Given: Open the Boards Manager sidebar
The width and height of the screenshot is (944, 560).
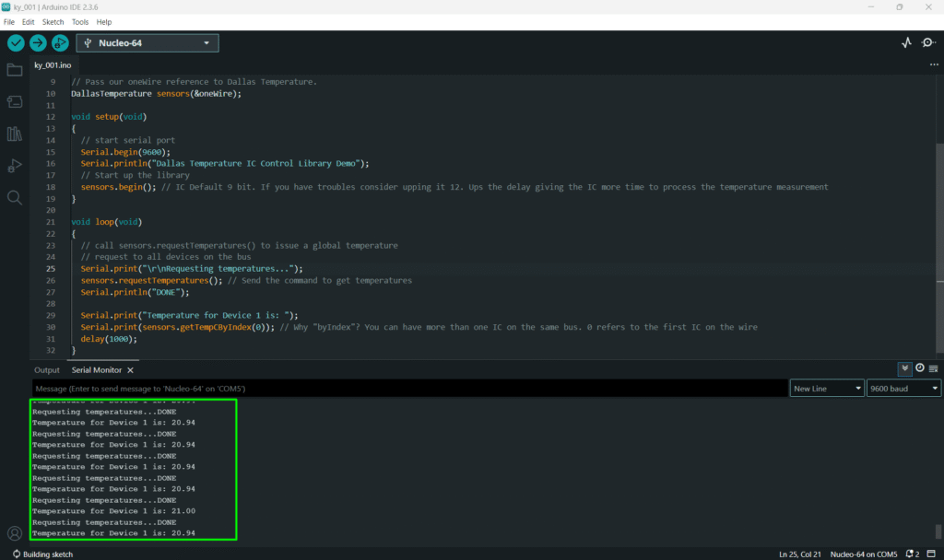Looking at the screenshot, I should pos(15,102).
